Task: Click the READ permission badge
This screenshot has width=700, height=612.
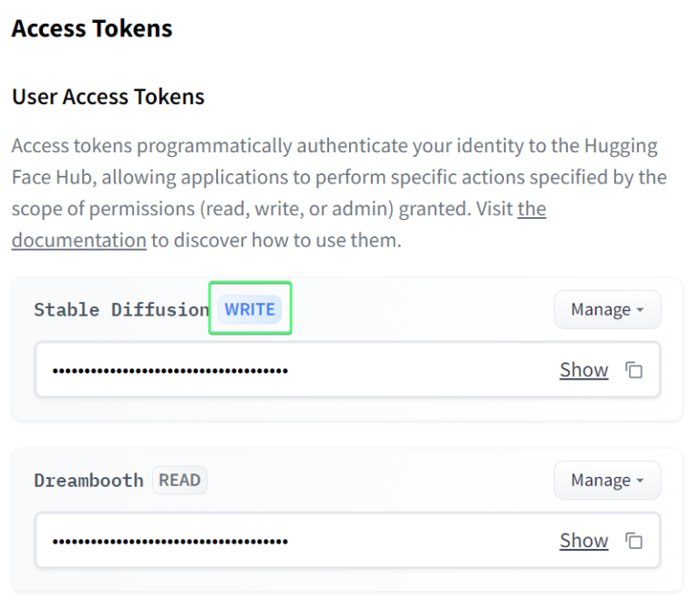Action: pyautogui.click(x=180, y=480)
